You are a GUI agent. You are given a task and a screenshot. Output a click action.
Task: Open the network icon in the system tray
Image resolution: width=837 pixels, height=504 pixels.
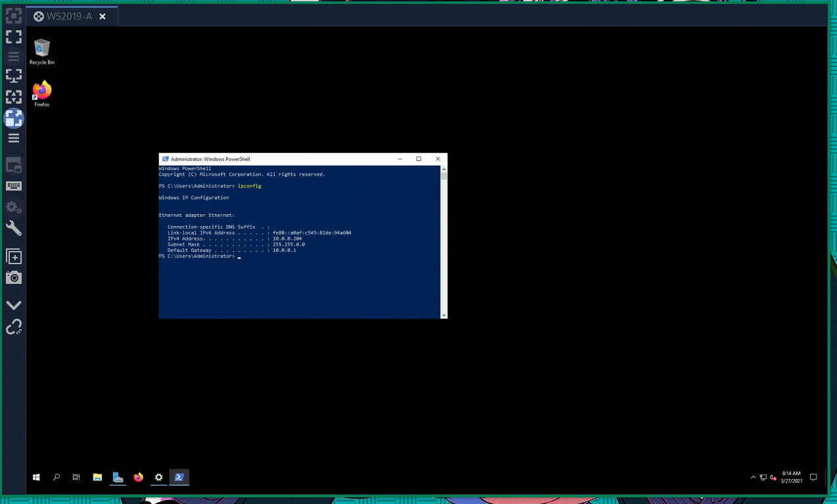click(763, 477)
